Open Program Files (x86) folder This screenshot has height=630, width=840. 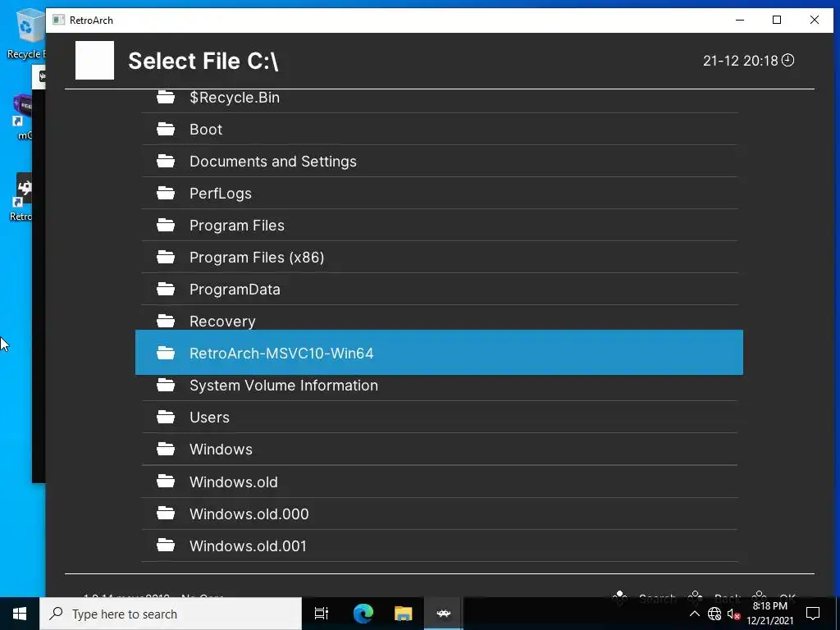click(x=440, y=257)
